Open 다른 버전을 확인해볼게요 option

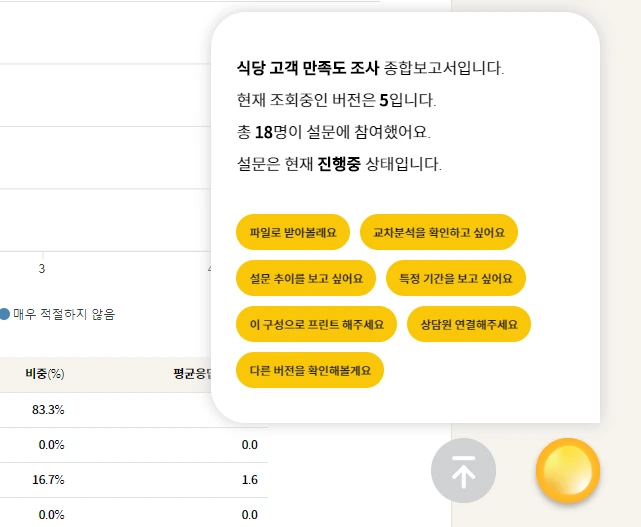pyautogui.click(x=310, y=370)
